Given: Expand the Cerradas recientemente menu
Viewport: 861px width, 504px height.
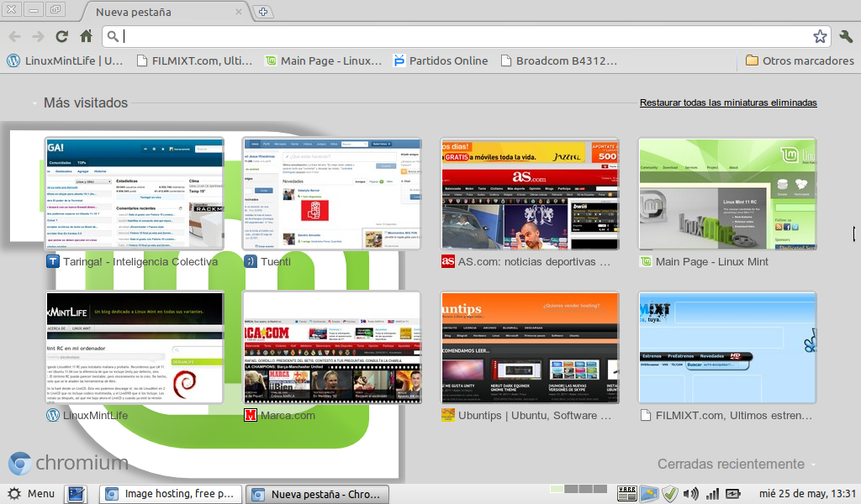Looking at the screenshot, I should tap(737, 464).
